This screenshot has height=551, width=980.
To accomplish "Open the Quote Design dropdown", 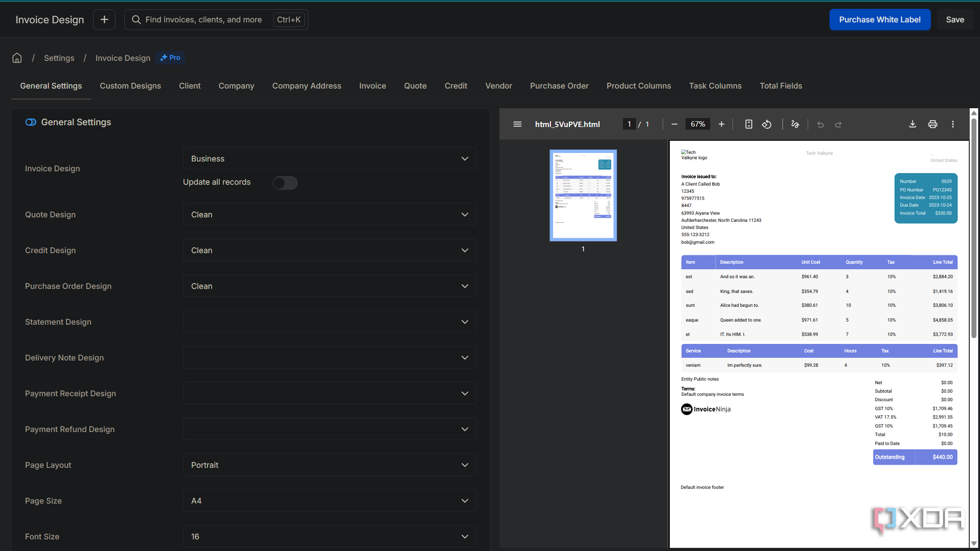I will coord(329,215).
